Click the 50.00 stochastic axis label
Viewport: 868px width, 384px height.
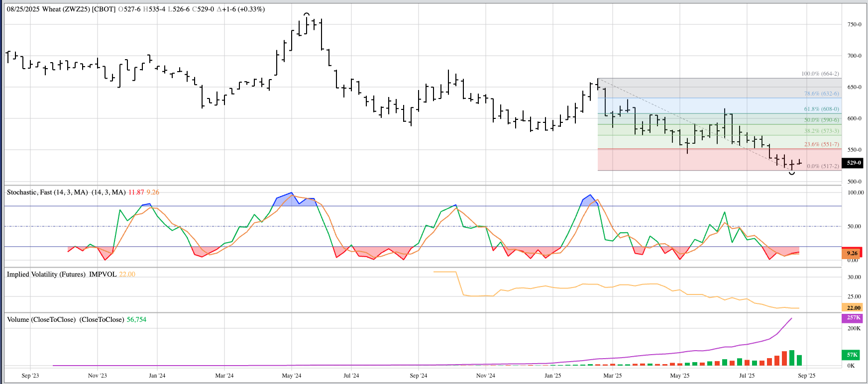pos(854,226)
